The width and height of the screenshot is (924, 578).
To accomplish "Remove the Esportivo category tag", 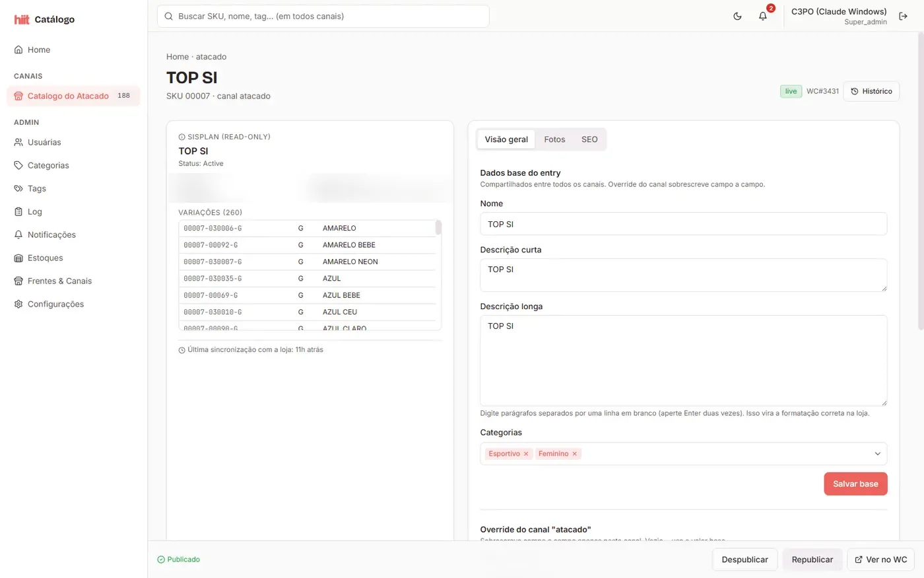I will tap(526, 454).
